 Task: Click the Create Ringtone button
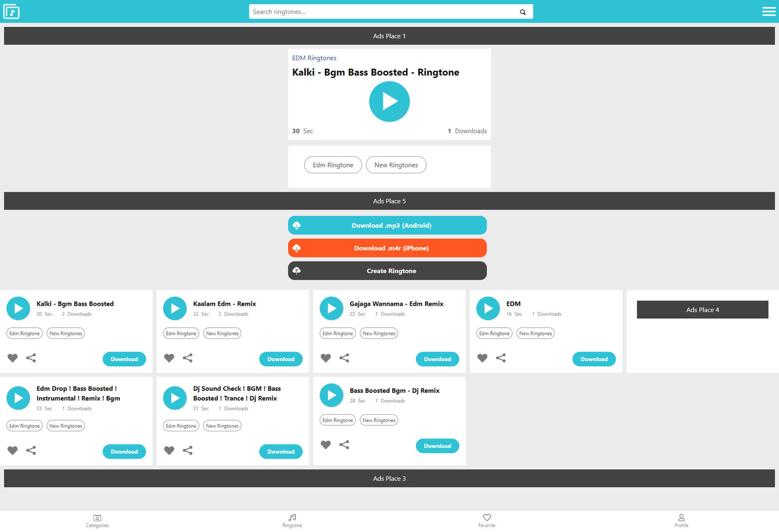[x=387, y=271]
